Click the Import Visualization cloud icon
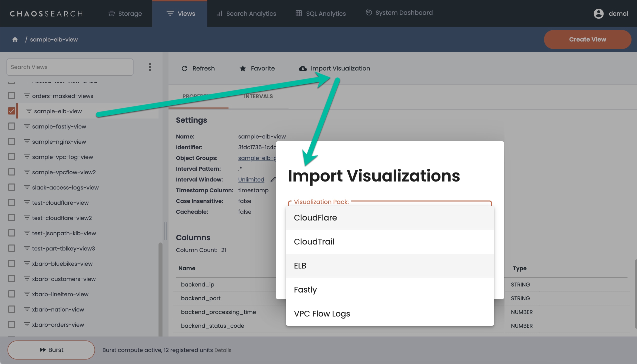The height and width of the screenshot is (364, 637). tap(303, 68)
